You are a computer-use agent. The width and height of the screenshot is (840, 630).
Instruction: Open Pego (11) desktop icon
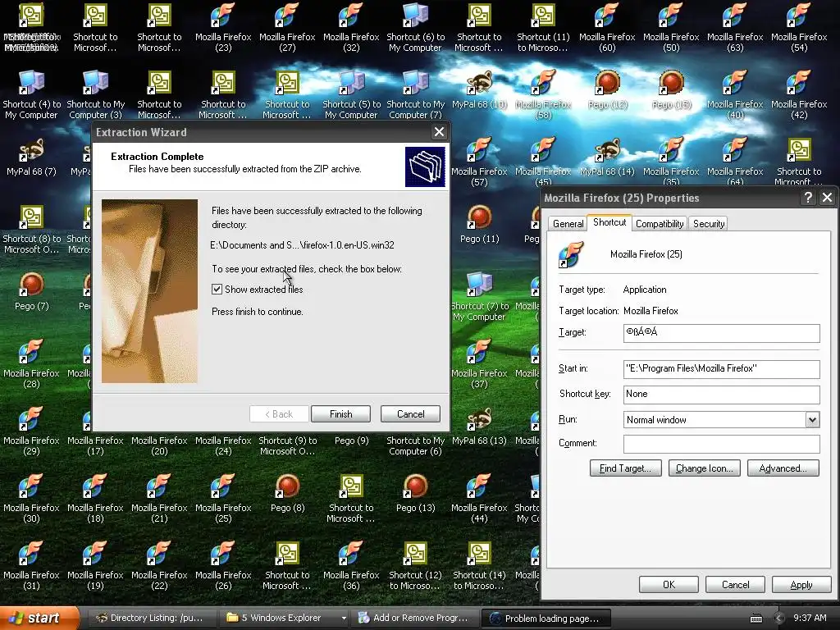click(479, 224)
